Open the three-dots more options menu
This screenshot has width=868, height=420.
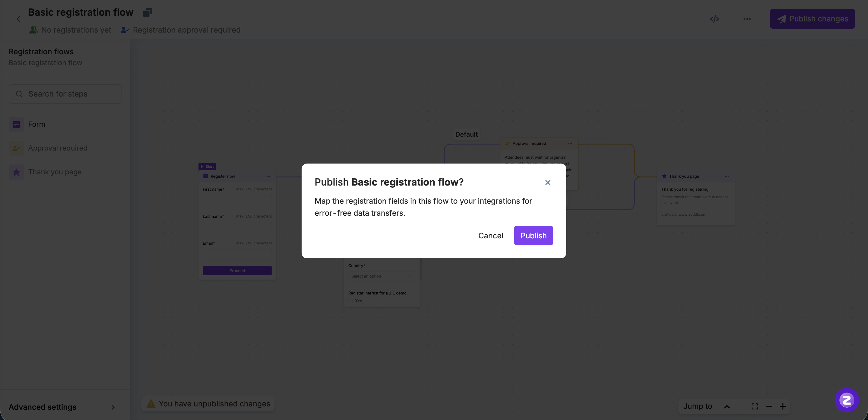(x=747, y=19)
